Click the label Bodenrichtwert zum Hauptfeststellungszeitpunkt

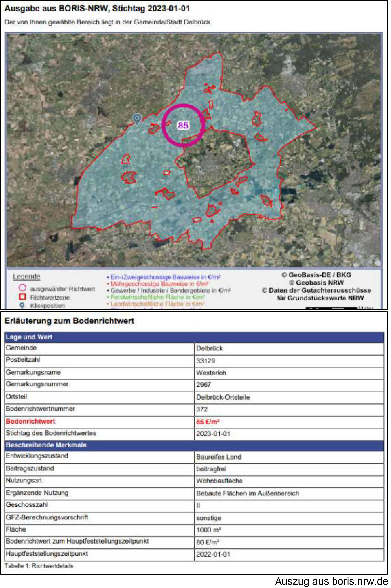(77, 541)
